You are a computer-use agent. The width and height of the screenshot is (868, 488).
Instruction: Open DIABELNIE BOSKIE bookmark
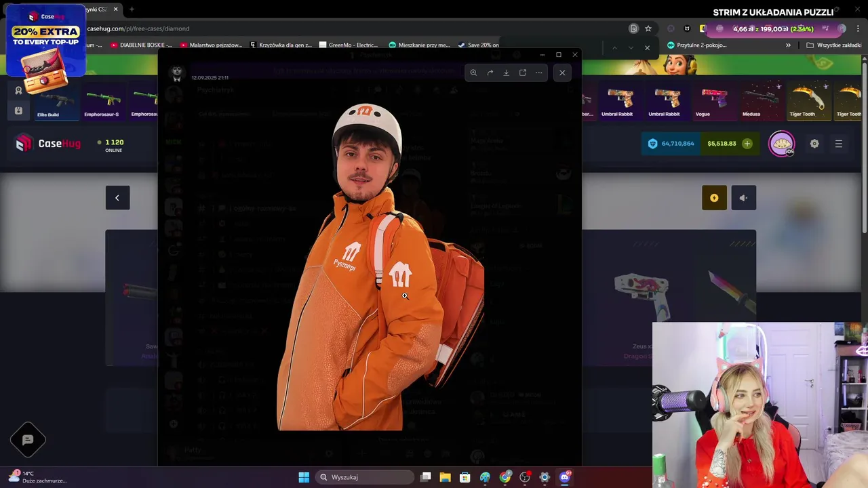(x=142, y=45)
